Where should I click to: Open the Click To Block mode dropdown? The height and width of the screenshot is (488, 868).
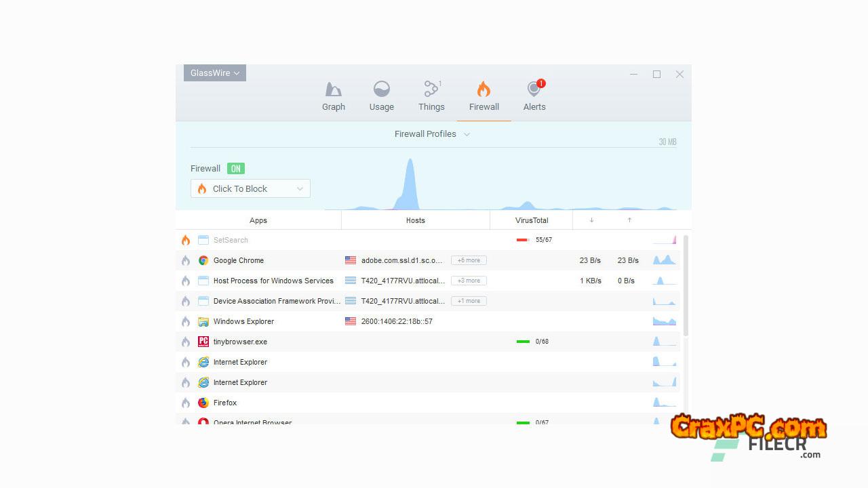250,189
